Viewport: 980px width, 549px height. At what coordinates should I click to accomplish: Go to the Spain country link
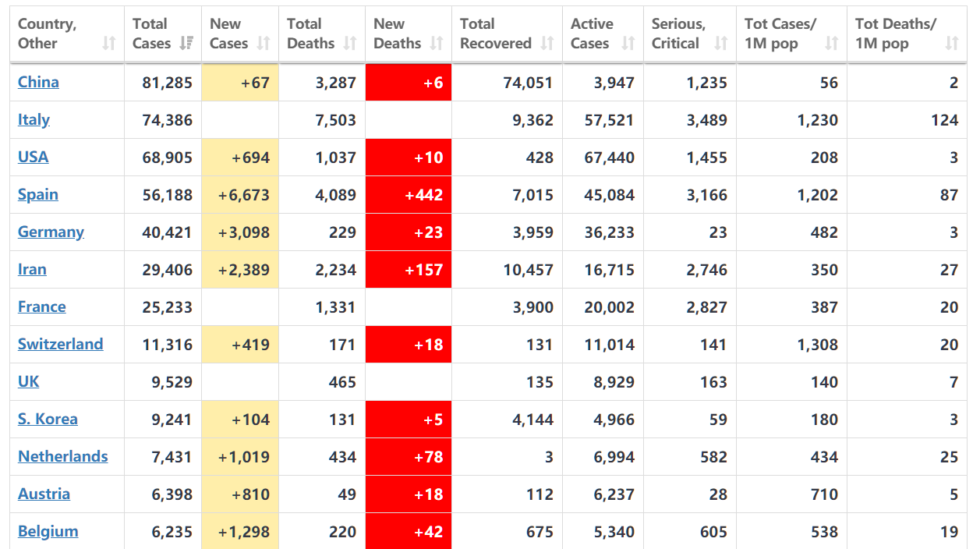pyautogui.click(x=37, y=194)
